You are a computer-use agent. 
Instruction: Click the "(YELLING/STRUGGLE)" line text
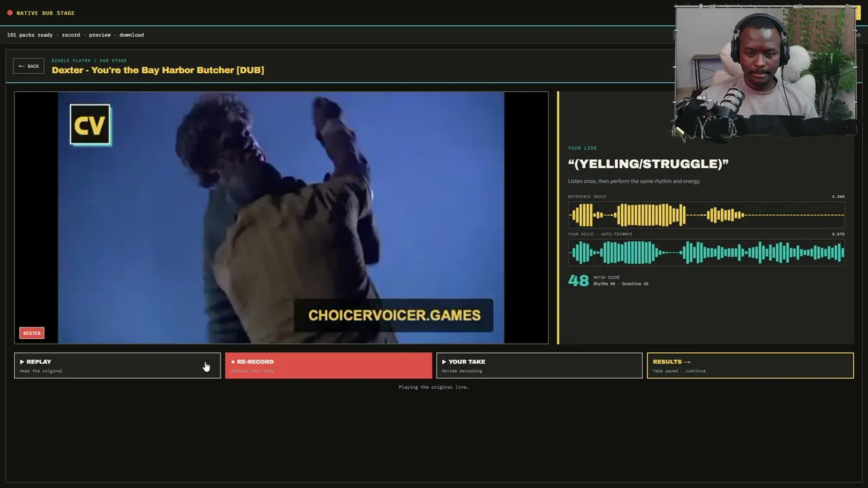pyautogui.click(x=648, y=163)
